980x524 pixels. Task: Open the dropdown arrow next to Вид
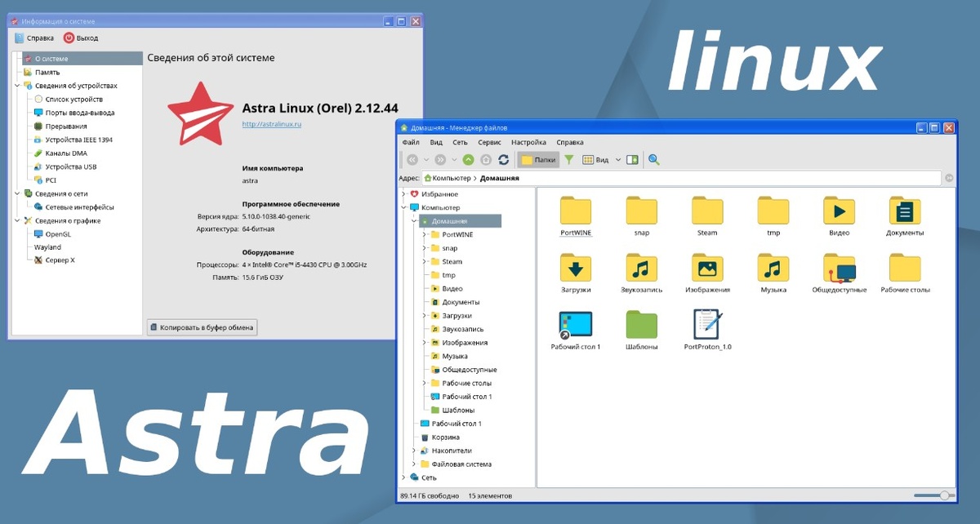(618, 160)
